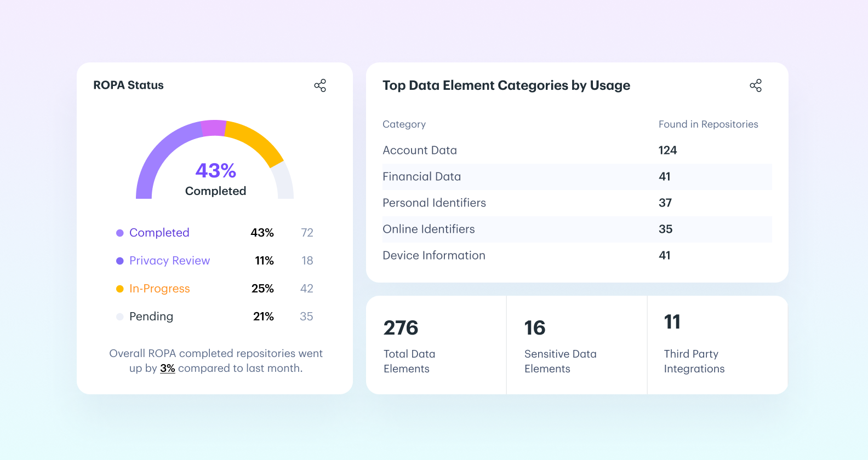Click the ROPA Status card title
Viewport: 868px width, 460px height.
(128, 85)
